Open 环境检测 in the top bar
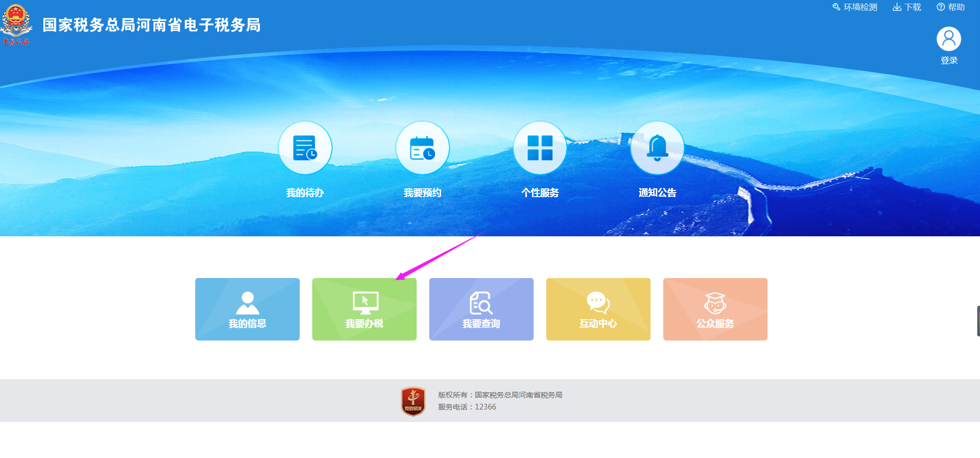The image size is (980, 458). 855,7
